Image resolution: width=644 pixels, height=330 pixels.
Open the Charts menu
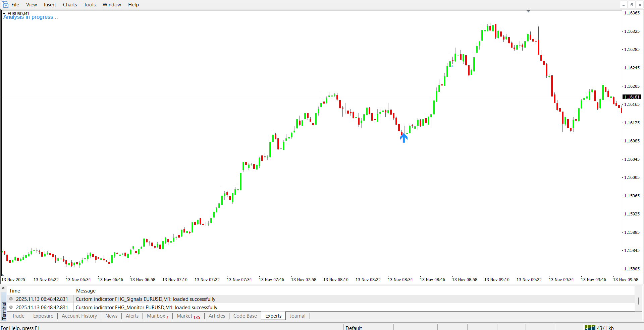click(x=70, y=5)
